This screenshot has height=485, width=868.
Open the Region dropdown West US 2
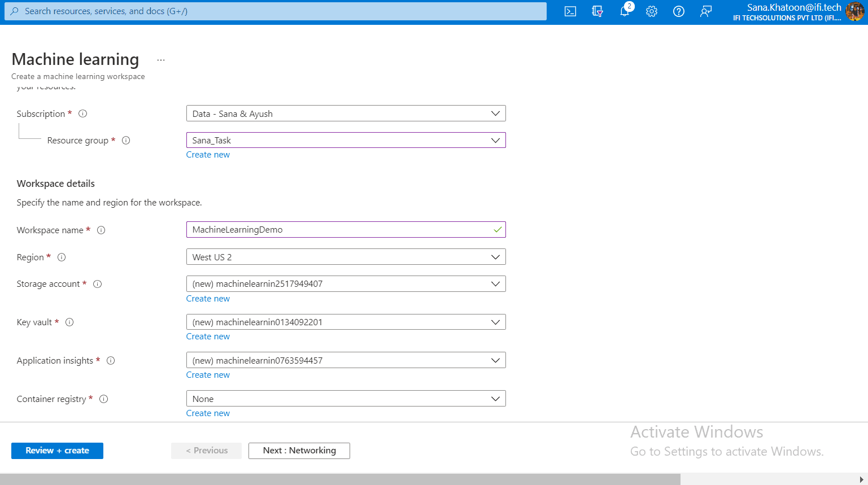coord(346,257)
